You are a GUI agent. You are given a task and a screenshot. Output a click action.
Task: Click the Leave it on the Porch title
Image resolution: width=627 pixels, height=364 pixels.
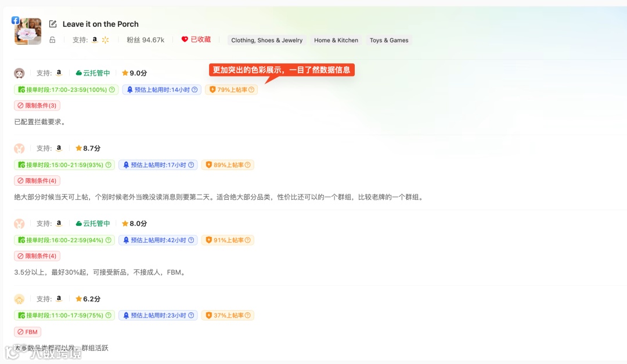[x=101, y=24]
